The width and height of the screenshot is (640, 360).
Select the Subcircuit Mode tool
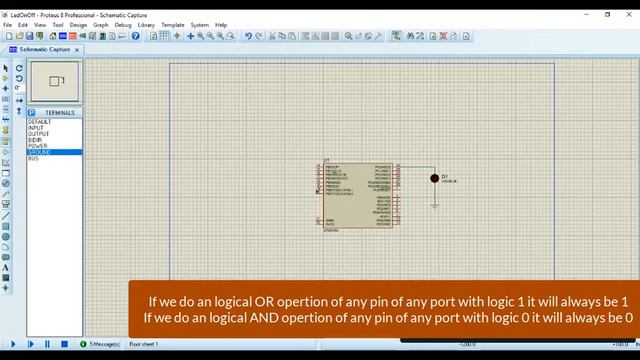tap(6, 130)
